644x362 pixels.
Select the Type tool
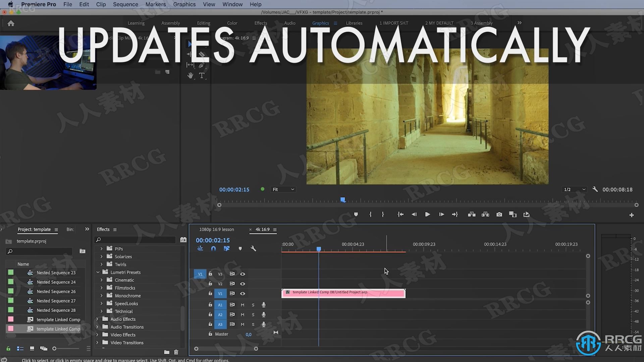pyautogui.click(x=202, y=76)
